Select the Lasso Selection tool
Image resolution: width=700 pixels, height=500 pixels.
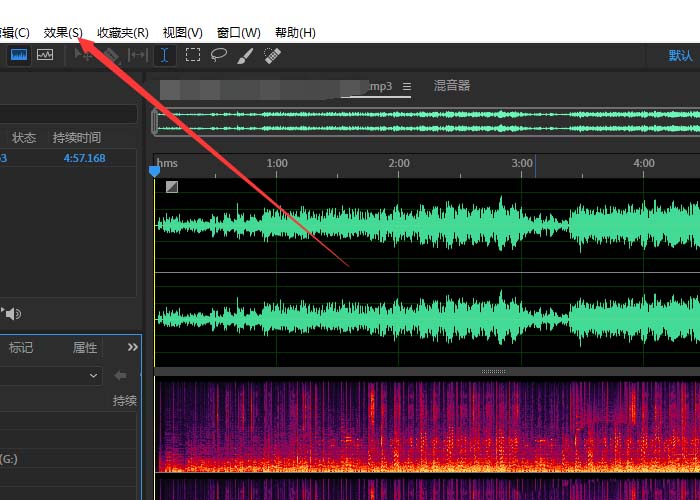[218, 56]
